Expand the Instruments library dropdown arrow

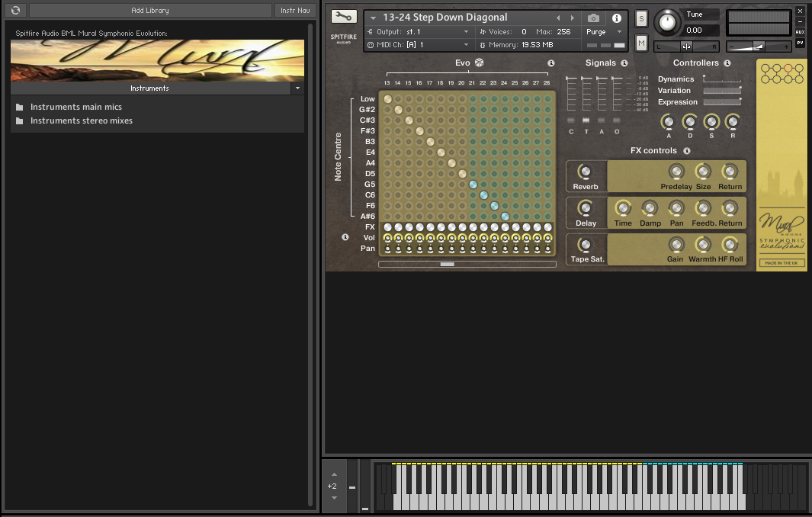pos(298,88)
